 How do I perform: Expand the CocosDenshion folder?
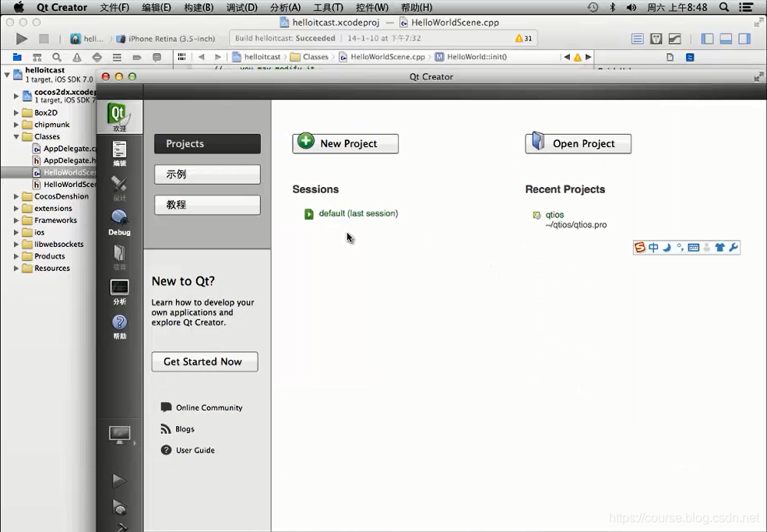click(x=16, y=196)
